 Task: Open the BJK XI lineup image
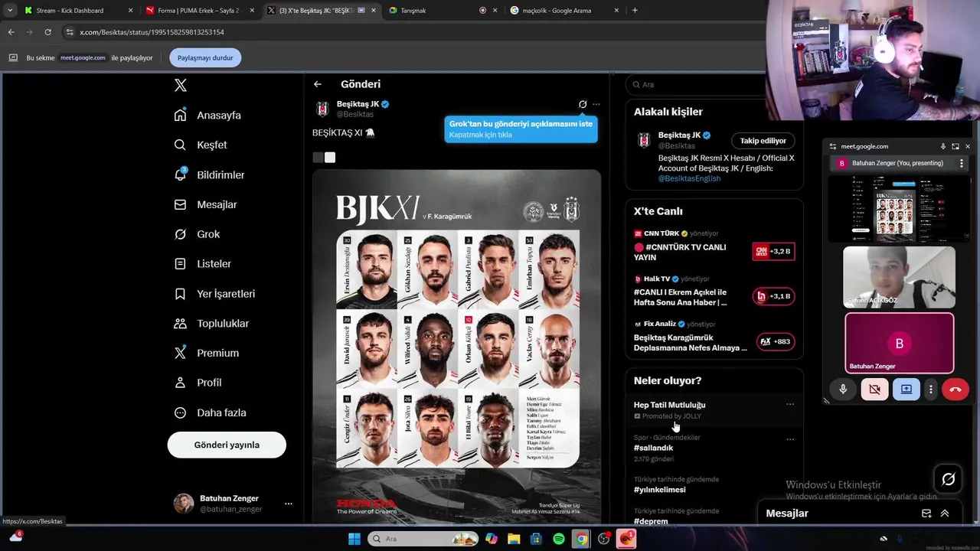click(x=456, y=346)
